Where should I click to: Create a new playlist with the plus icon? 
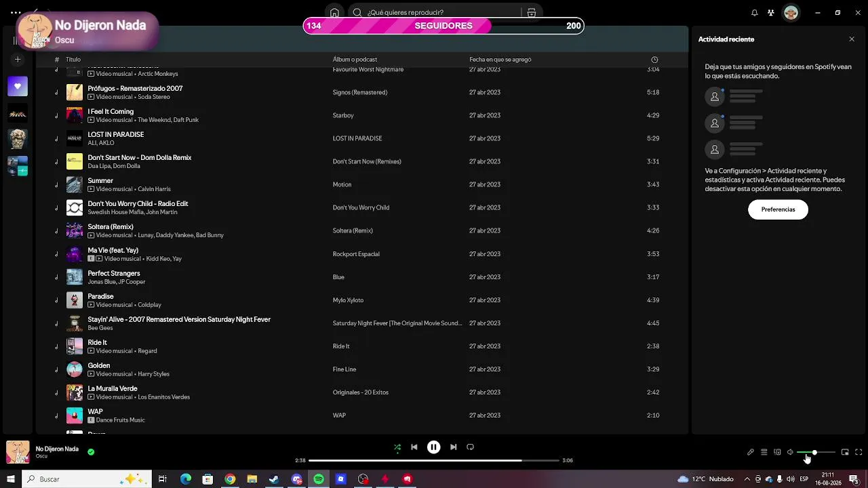click(18, 60)
